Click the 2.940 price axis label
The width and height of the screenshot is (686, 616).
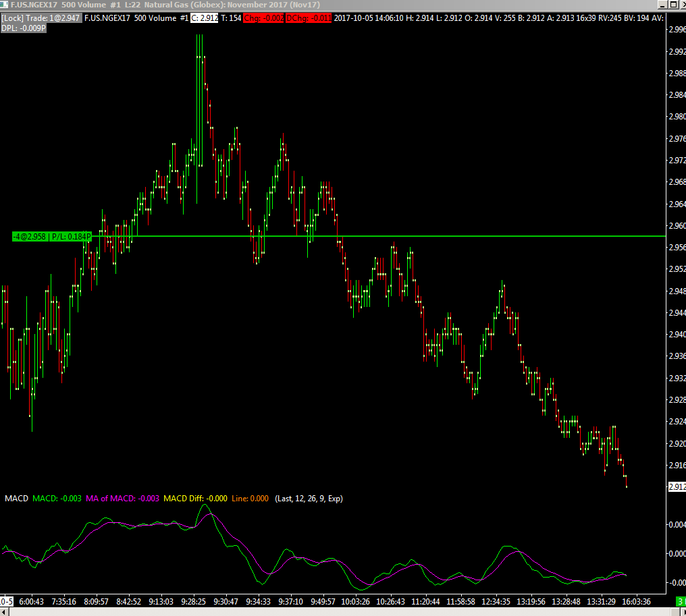click(x=677, y=335)
